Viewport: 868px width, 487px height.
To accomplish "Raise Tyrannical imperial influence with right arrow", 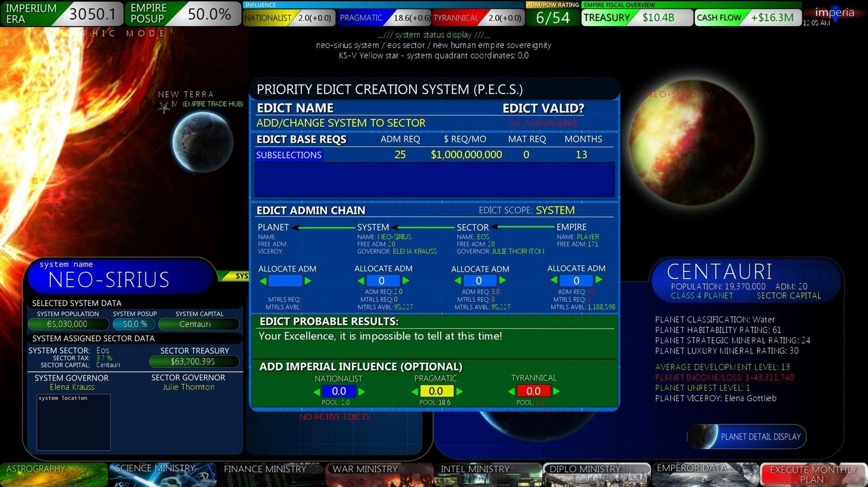I will click(556, 391).
